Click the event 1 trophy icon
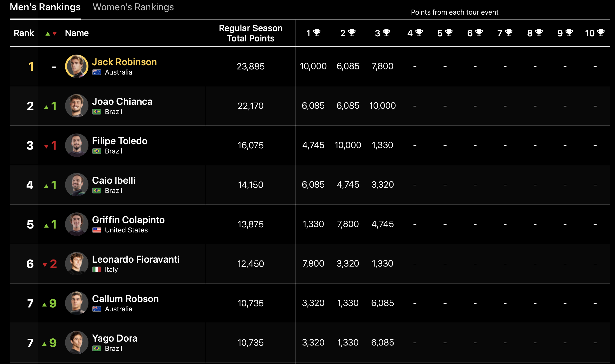Screen dimensions: 615x364 pos(317,33)
